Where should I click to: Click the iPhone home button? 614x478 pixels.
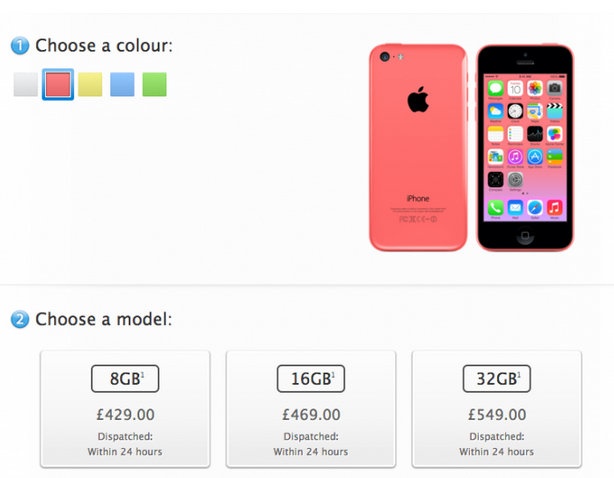(525, 235)
